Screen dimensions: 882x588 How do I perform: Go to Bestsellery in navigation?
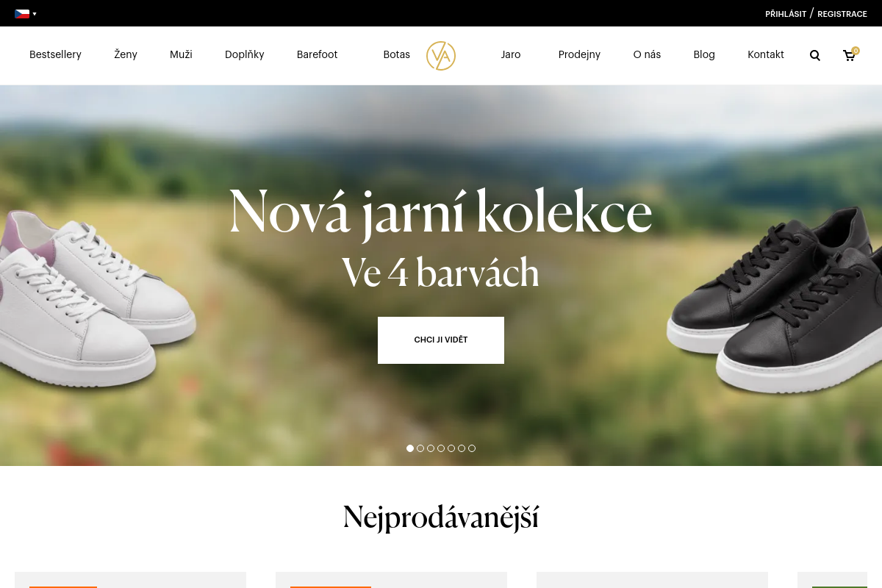click(x=55, y=54)
